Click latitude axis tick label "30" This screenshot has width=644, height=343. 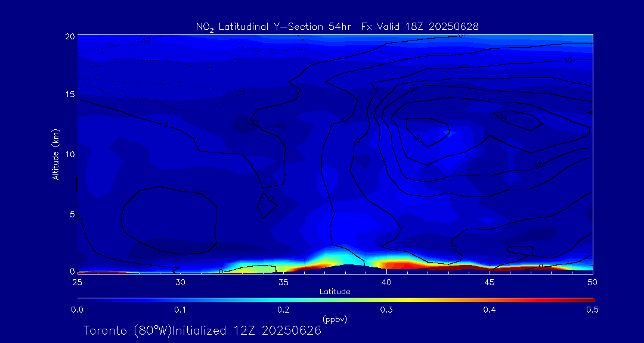click(x=180, y=282)
